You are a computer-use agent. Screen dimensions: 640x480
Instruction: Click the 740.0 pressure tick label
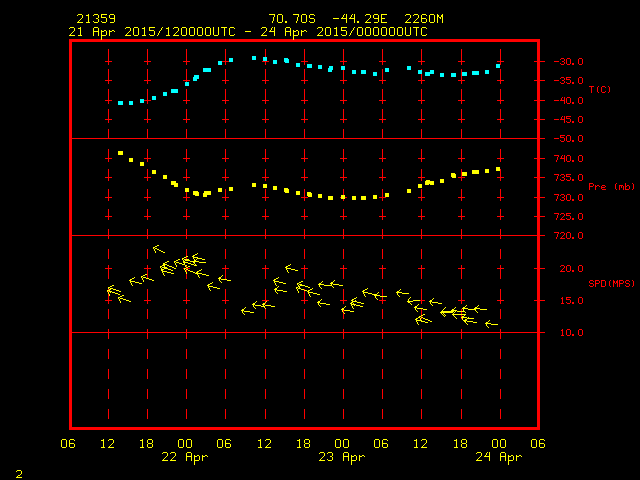coord(571,158)
